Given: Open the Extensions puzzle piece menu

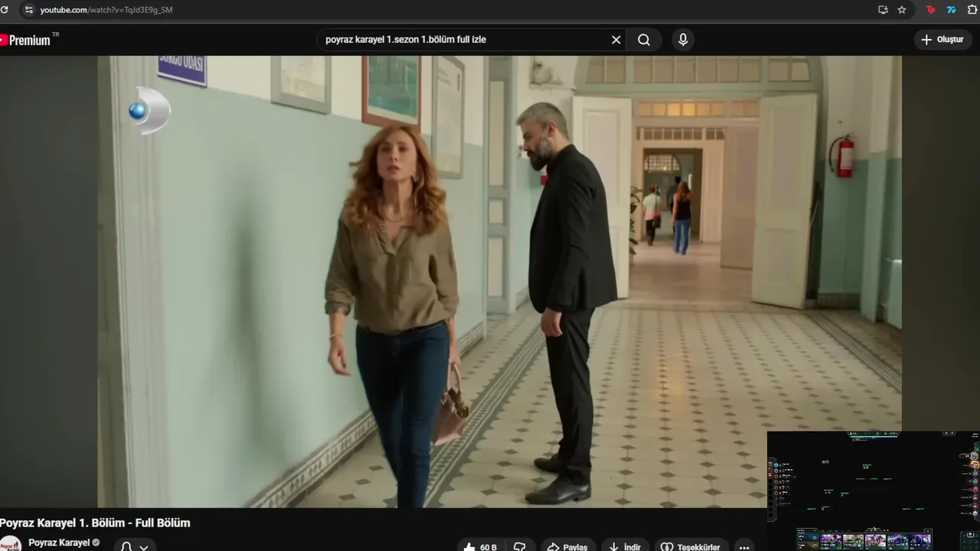Looking at the screenshot, I should (x=973, y=10).
